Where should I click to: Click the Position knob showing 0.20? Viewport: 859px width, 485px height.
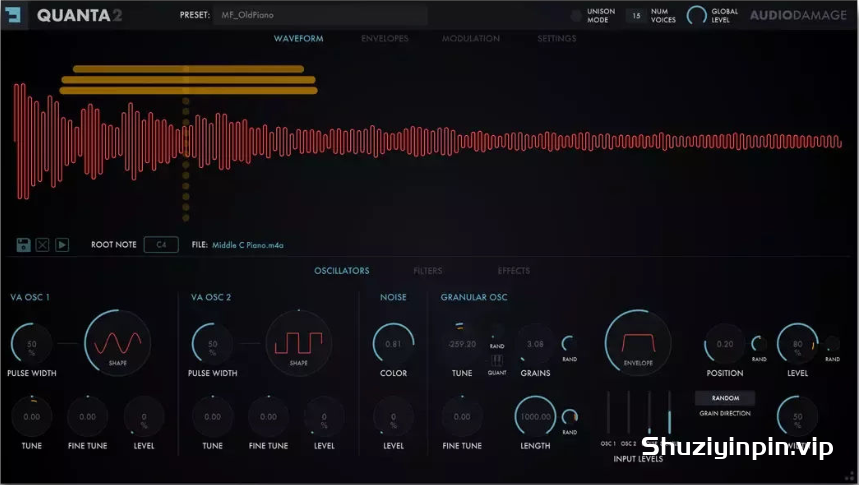click(x=725, y=344)
